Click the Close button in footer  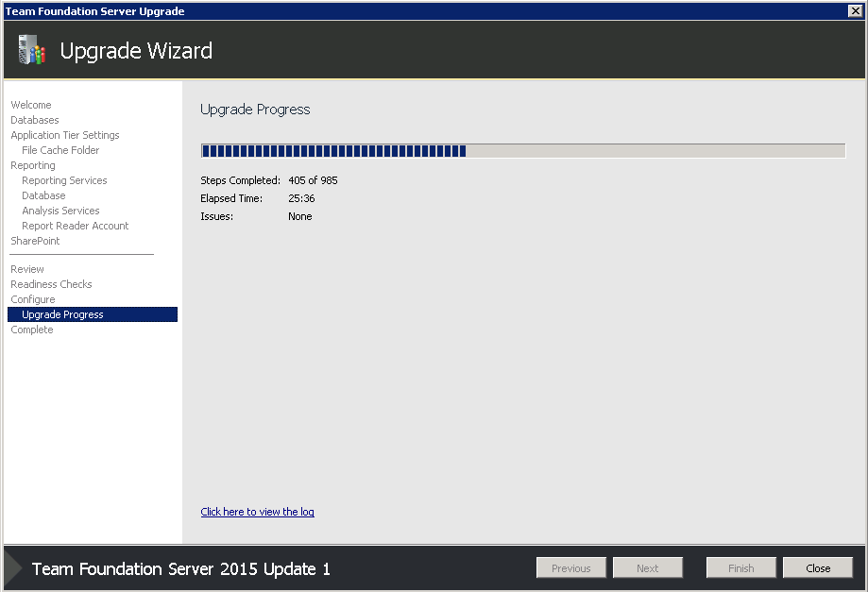(x=818, y=567)
